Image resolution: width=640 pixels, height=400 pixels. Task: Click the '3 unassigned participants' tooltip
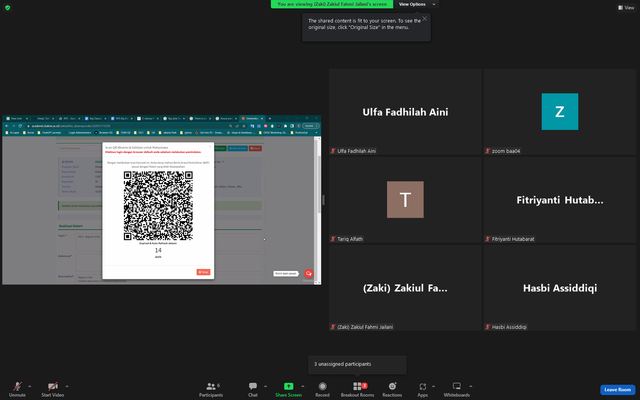(x=357, y=364)
